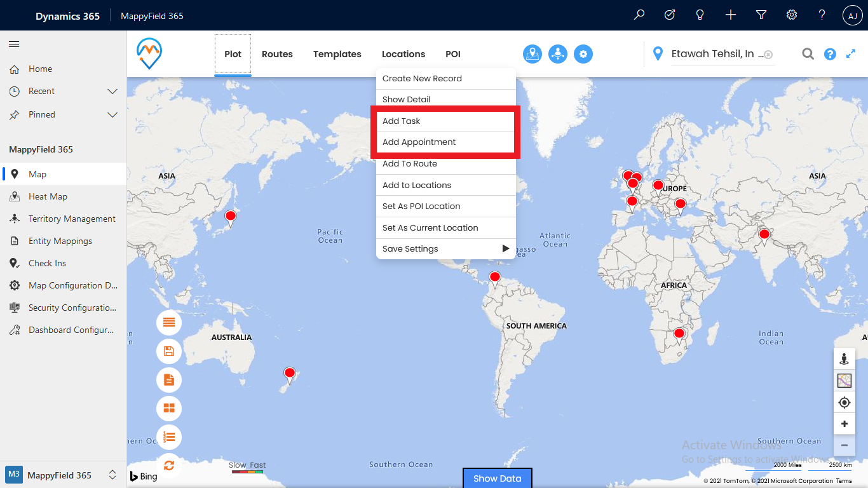Click the Terms link on the map

coord(844,481)
